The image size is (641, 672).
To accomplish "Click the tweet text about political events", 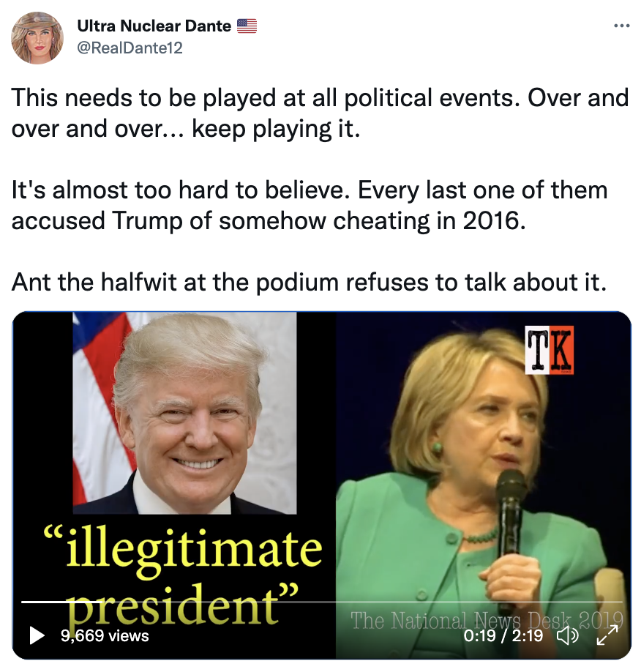I will [320, 113].
